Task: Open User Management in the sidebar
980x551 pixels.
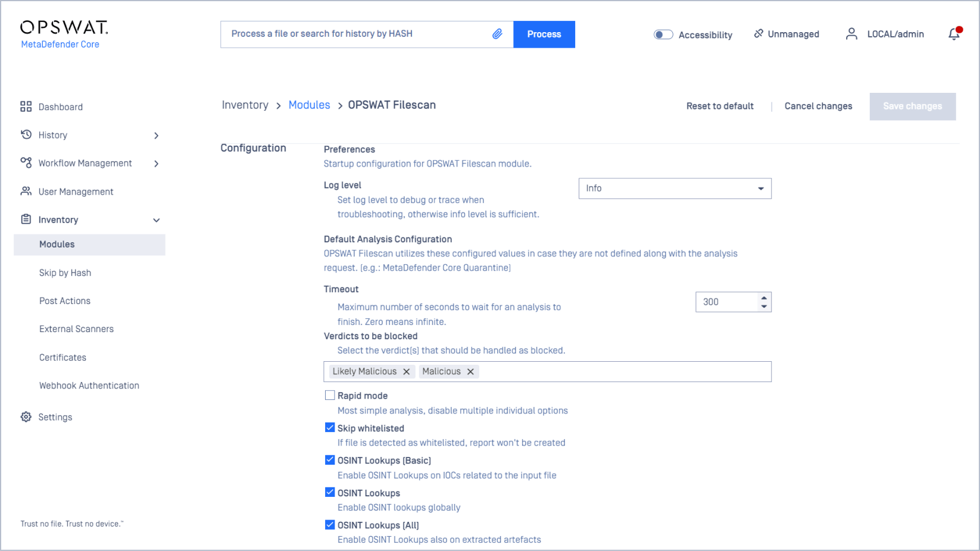Action: coord(76,192)
